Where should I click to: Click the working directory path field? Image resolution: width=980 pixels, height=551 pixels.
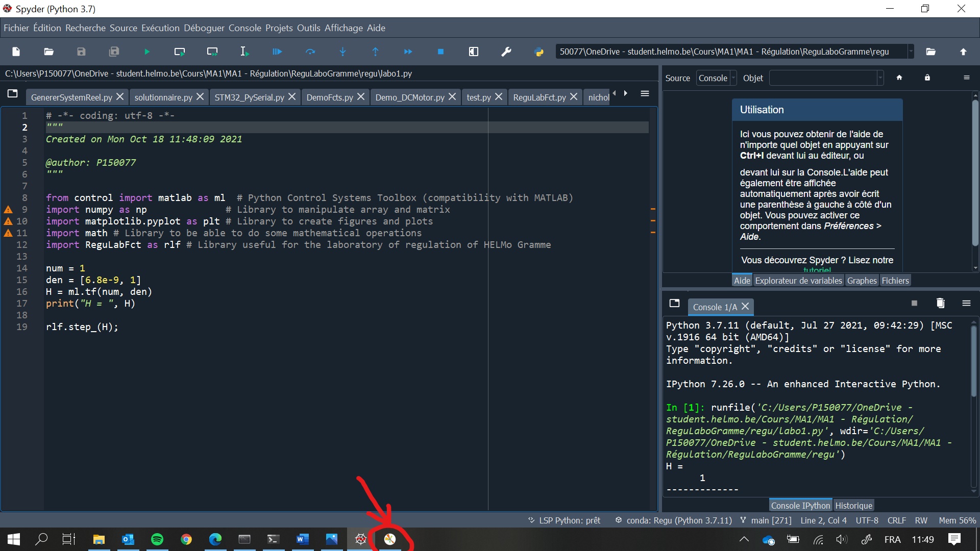click(731, 52)
